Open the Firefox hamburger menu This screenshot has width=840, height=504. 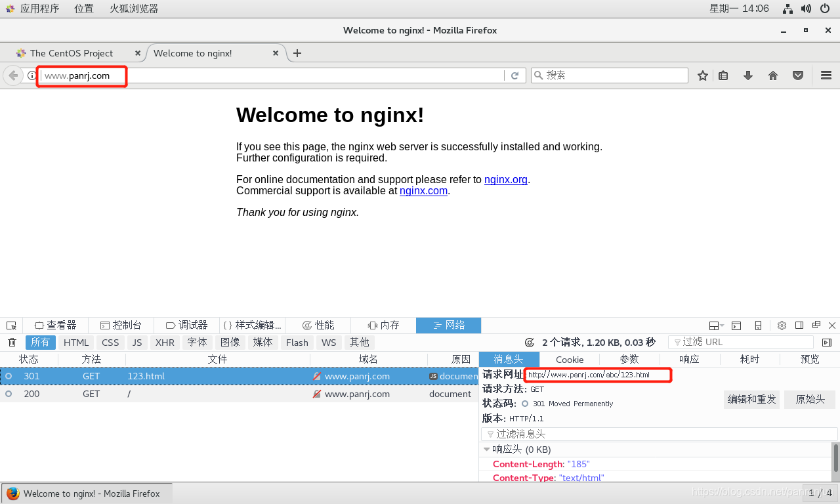point(826,75)
